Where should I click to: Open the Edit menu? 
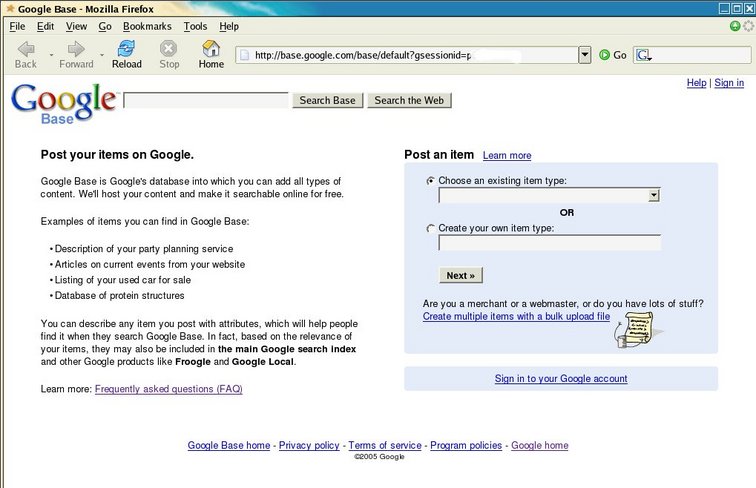click(45, 27)
